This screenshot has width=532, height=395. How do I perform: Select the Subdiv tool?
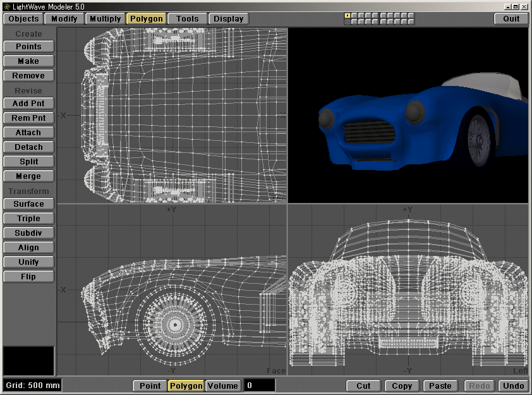click(x=28, y=233)
